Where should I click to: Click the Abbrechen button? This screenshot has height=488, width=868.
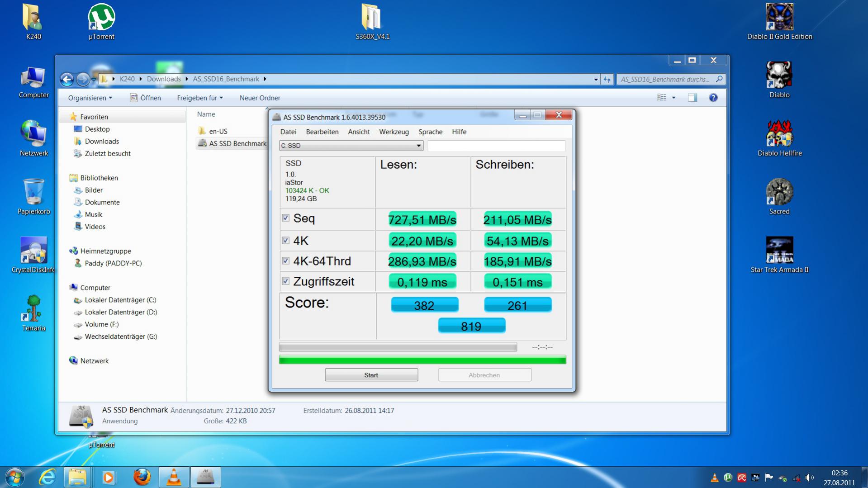pos(484,375)
